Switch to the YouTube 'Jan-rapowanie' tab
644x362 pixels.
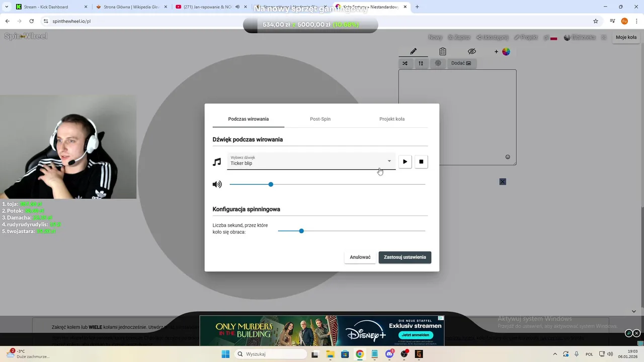tap(210, 7)
